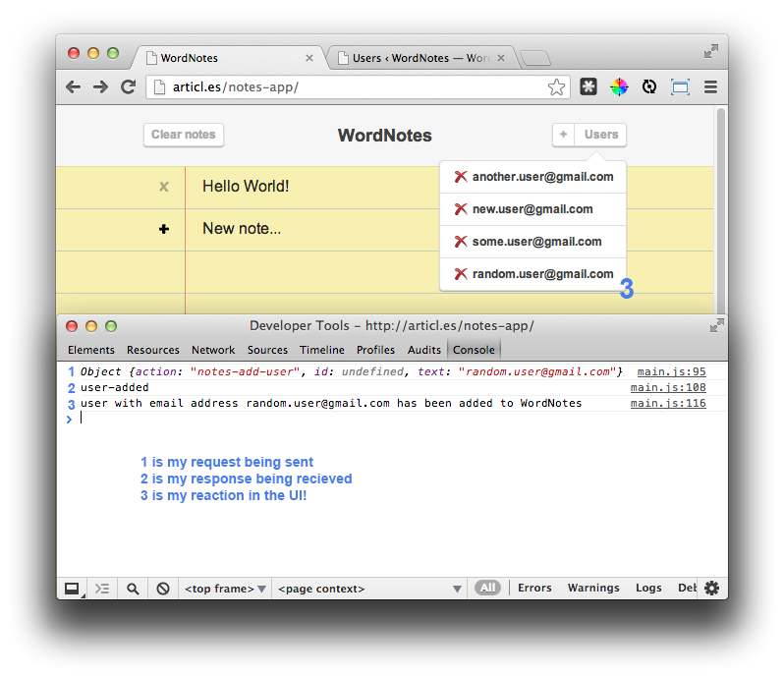Click the Users button

(x=601, y=135)
